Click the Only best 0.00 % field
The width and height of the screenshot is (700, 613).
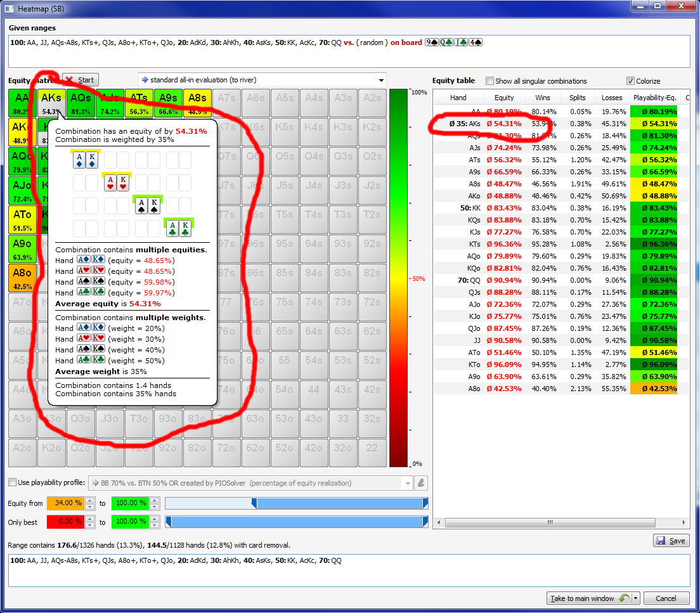point(66,522)
